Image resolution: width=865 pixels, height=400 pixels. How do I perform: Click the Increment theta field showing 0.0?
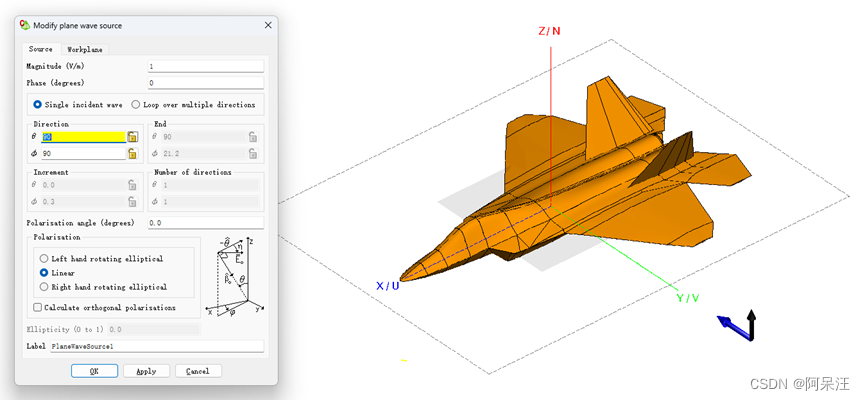pos(83,185)
